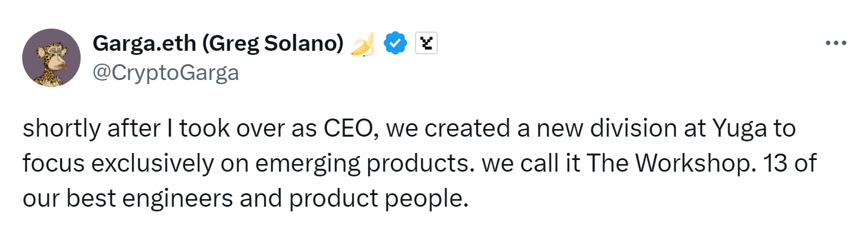The height and width of the screenshot is (247, 868).
Task: Open the three-dot more options menu
Action: 836,43
